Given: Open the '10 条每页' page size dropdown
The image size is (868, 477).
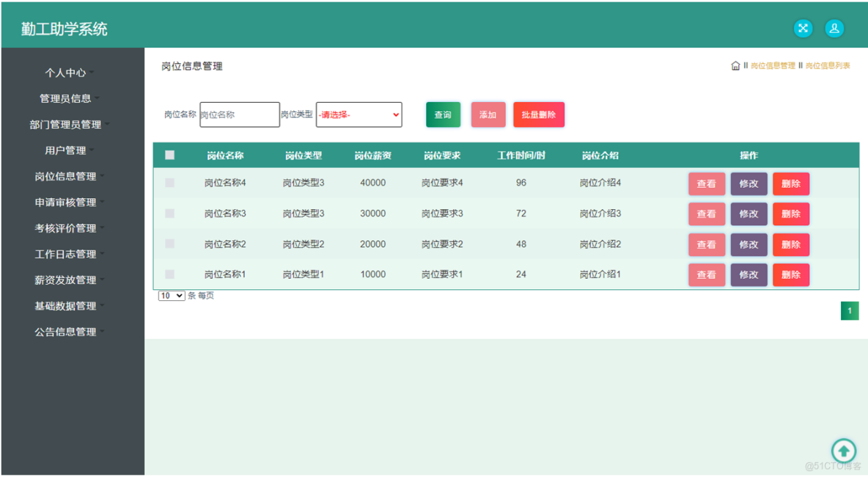Looking at the screenshot, I should pos(171,296).
